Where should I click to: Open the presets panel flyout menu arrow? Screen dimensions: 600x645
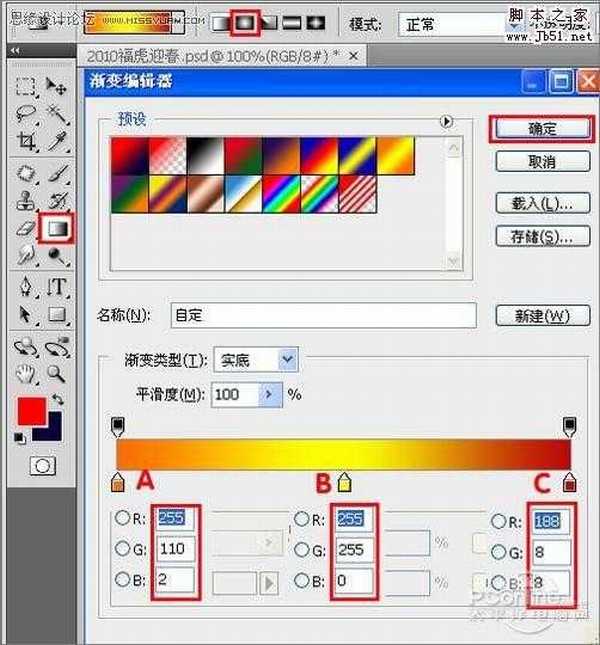click(x=447, y=121)
